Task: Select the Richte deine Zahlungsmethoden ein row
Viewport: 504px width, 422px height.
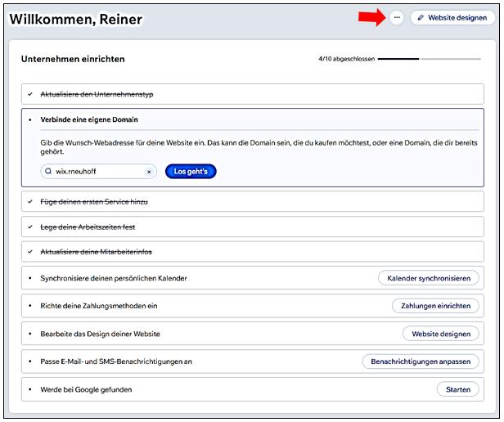Action: (x=98, y=306)
